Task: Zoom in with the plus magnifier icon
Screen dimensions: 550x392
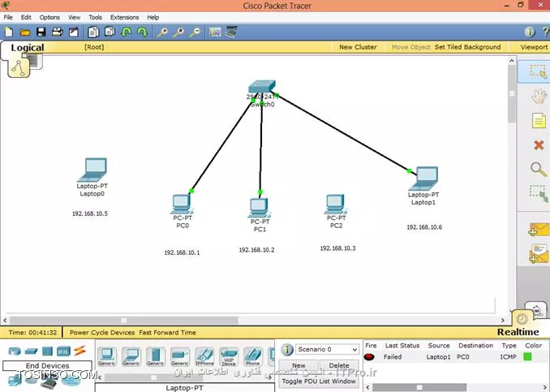Action: [x=162, y=32]
